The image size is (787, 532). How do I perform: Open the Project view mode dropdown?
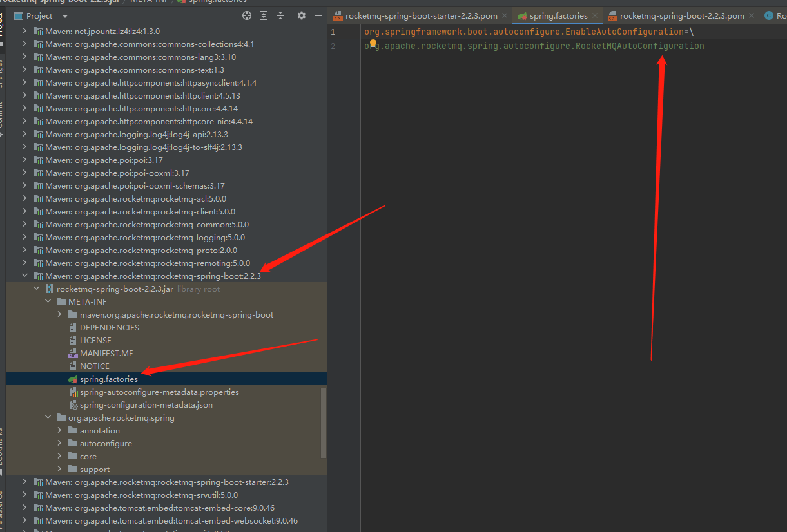point(65,16)
